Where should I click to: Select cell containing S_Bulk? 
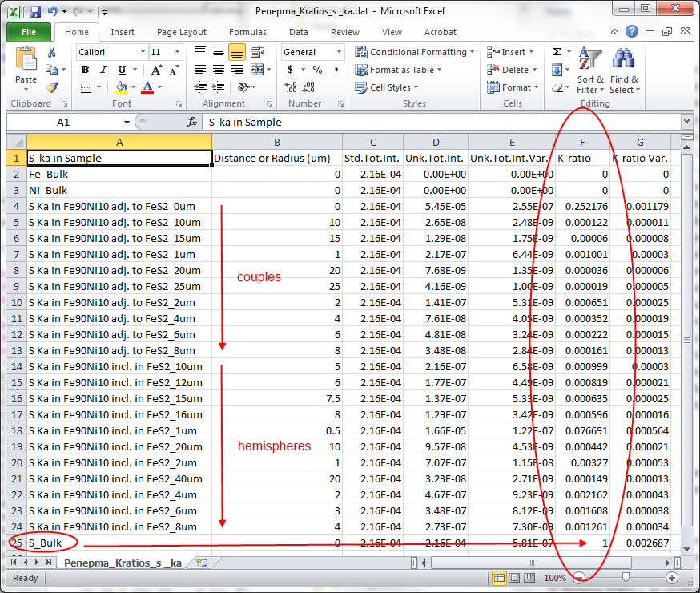pos(46,543)
